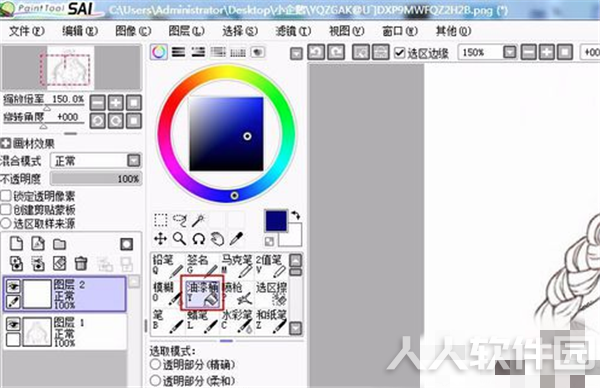Select the rectangular selection tool

tap(161, 220)
